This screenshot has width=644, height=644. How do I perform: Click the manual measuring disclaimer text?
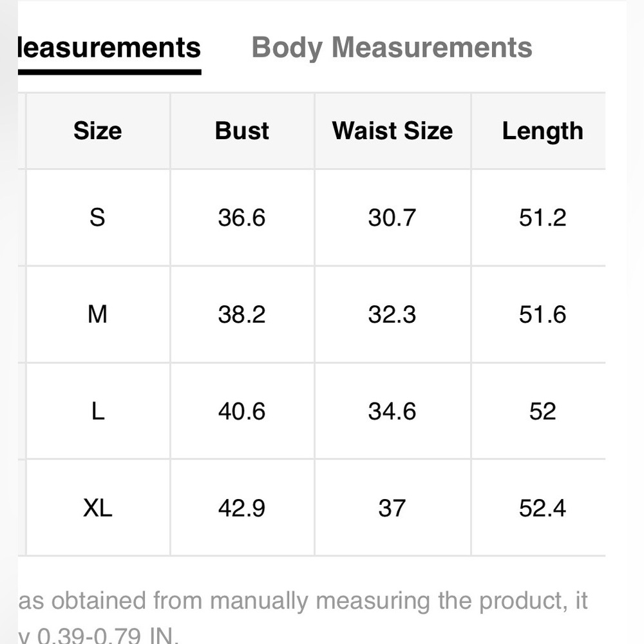303,601
